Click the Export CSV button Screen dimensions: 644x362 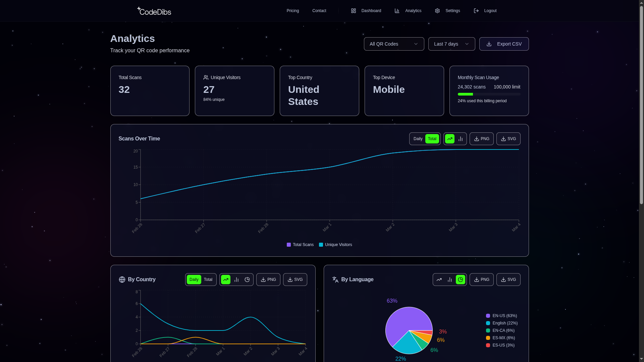click(504, 44)
